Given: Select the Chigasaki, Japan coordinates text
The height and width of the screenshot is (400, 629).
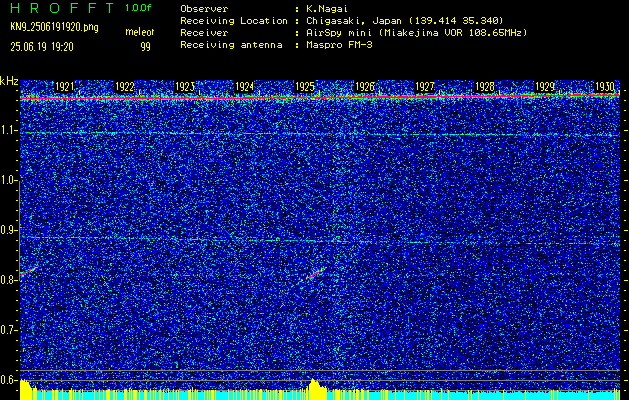Looking at the screenshot, I should [x=405, y=21].
